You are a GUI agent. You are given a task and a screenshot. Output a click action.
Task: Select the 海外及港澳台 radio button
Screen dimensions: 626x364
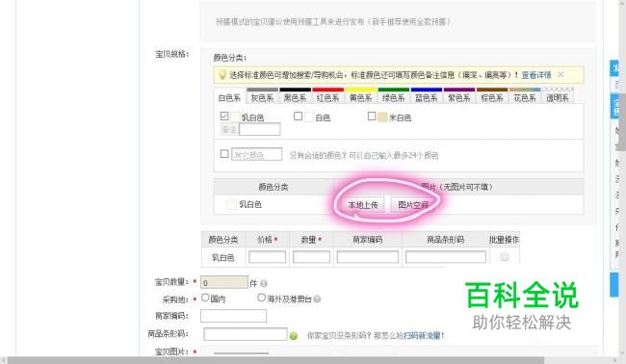pyautogui.click(x=262, y=298)
